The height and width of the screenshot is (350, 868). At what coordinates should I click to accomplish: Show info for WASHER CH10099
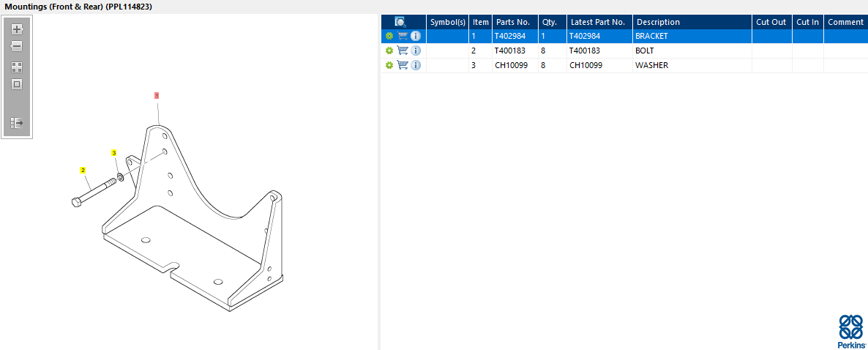tap(416, 65)
